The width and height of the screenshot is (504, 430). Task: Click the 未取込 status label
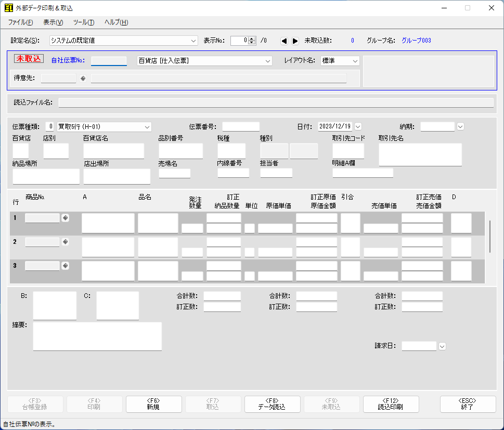pyautogui.click(x=29, y=58)
